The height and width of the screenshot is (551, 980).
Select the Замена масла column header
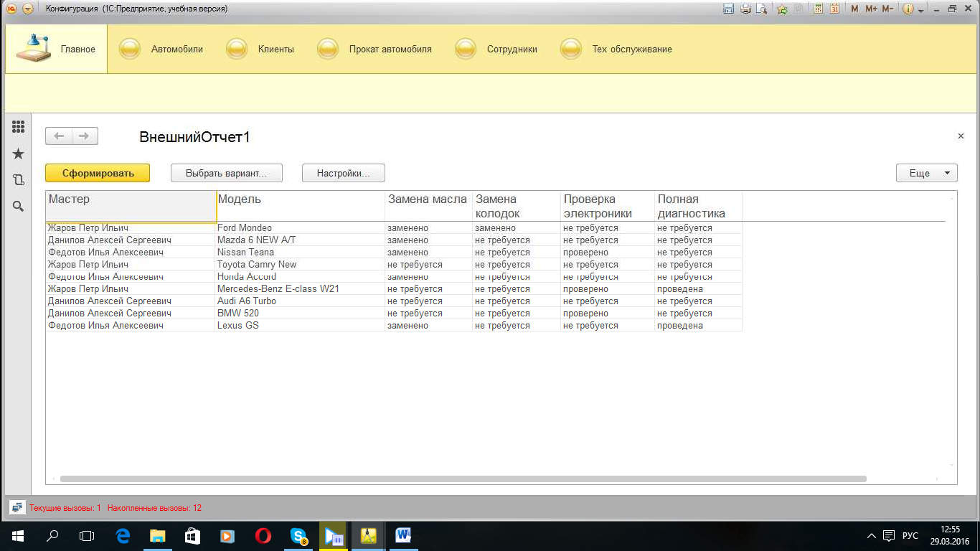(x=429, y=206)
